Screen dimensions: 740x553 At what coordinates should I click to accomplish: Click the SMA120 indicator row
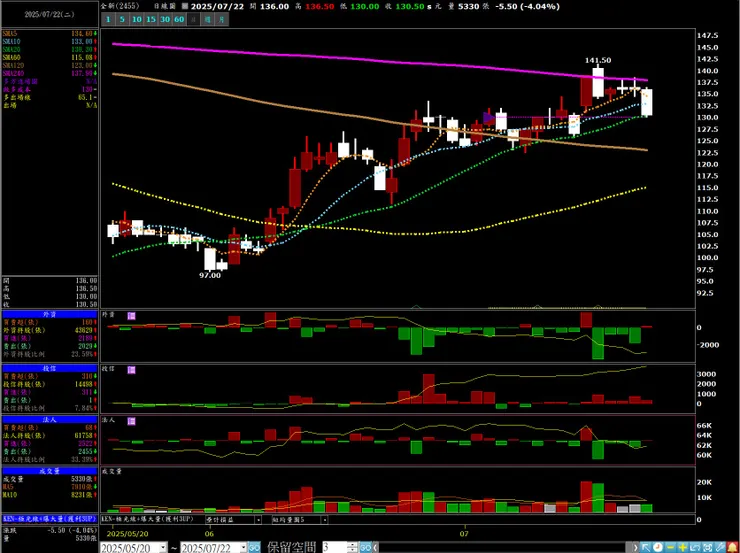tap(50, 66)
